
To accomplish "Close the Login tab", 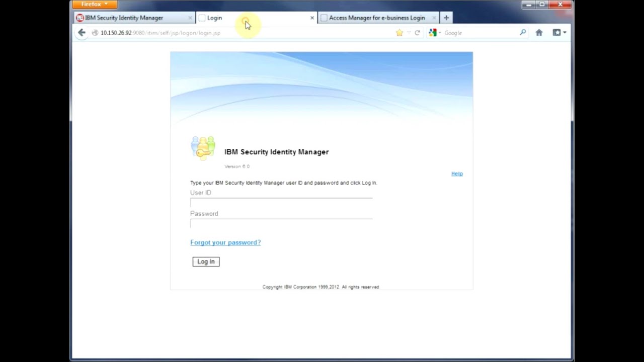I will (x=312, y=18).
